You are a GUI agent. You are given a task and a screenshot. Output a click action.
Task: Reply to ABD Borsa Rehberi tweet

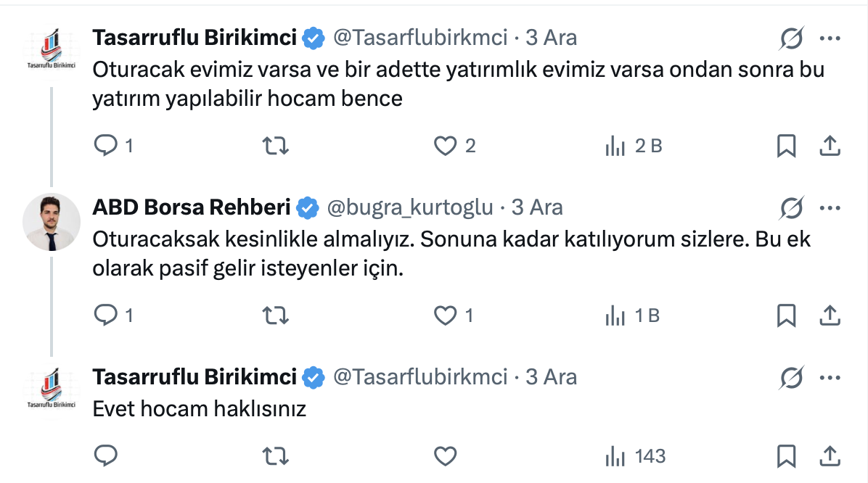coord(107,316)
